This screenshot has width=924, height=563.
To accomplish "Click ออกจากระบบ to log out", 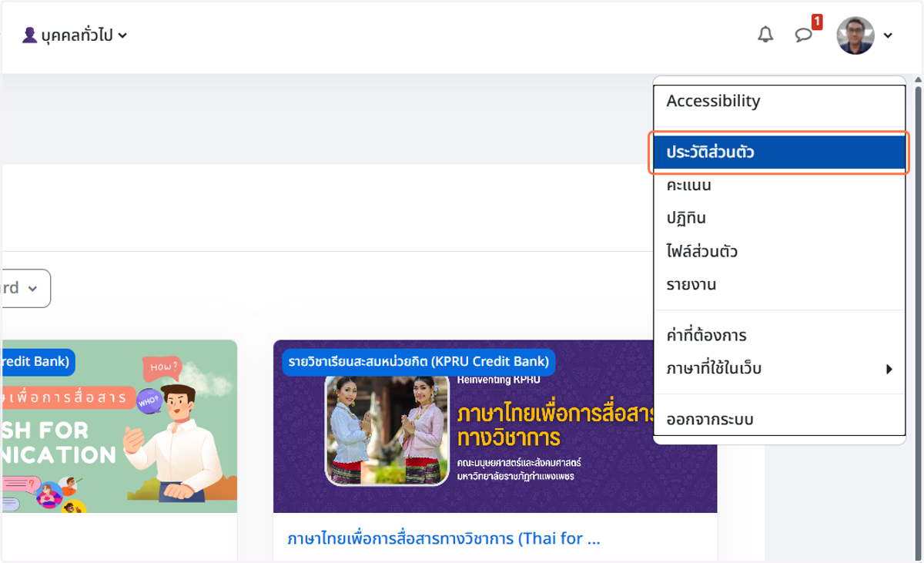I will (779, 420).
